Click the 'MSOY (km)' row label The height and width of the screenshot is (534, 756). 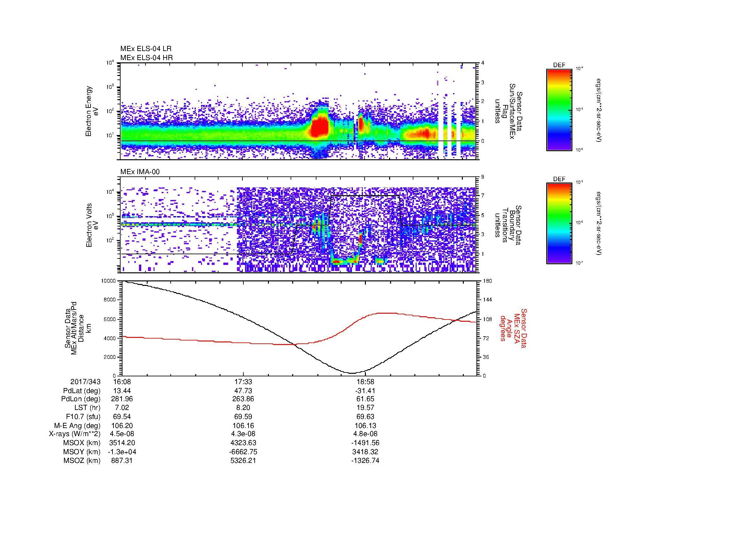(82, 452)
